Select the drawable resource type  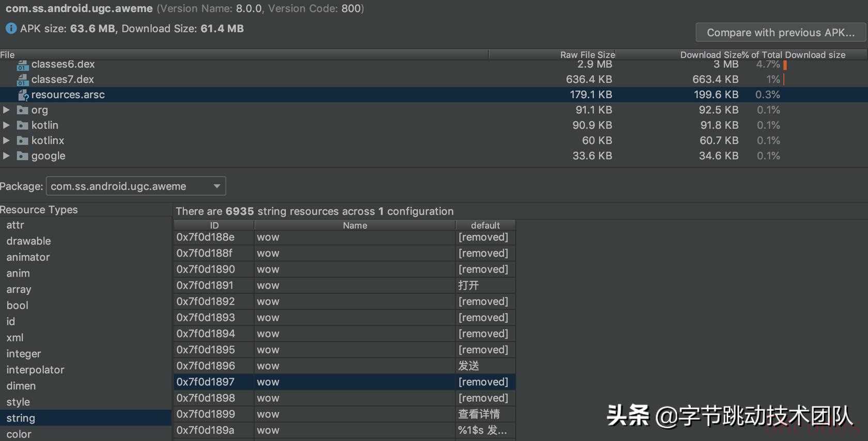(28, 241)
